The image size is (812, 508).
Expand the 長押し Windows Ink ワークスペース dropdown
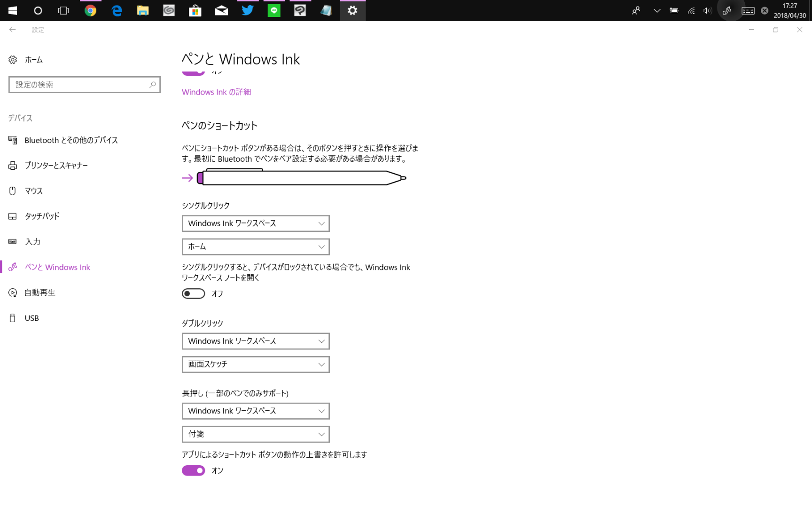[x=256, y=411]
